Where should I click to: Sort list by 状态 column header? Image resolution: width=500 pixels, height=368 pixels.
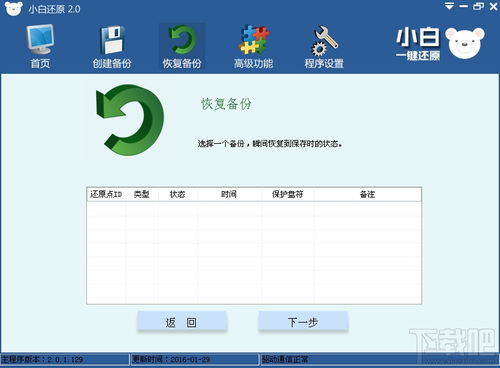pos(177,194)
